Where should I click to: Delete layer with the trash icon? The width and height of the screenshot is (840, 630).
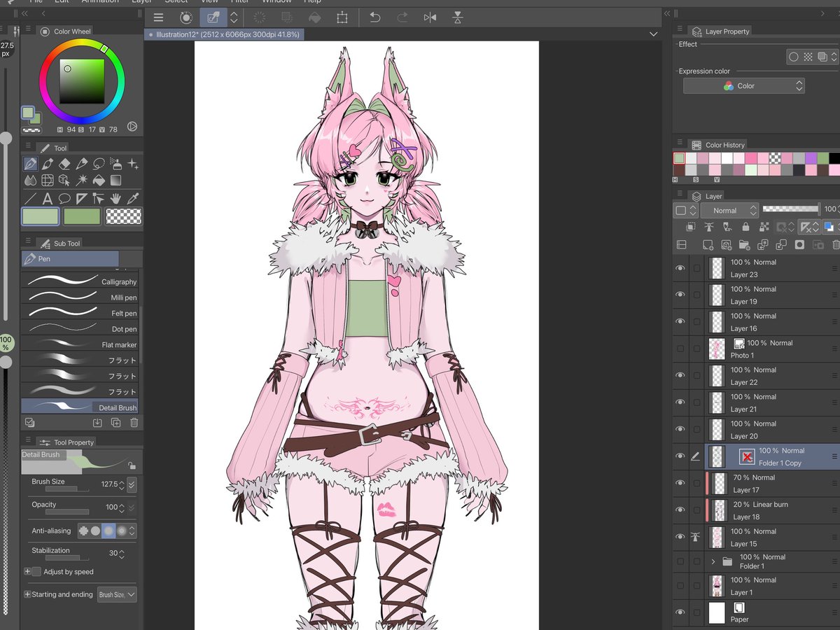click(x=834, y=244)
